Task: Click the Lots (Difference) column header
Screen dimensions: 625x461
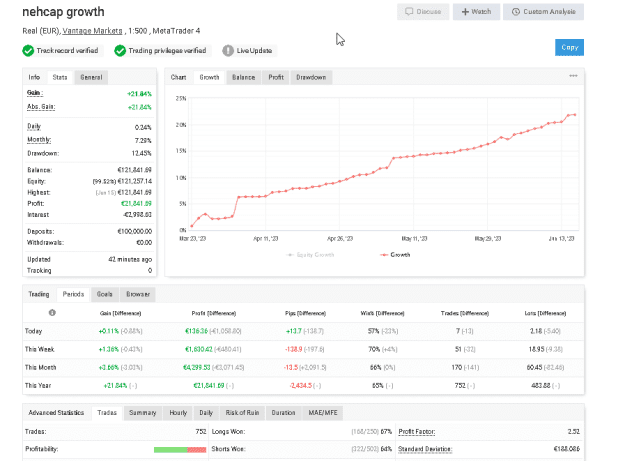Action: point(545,313)
